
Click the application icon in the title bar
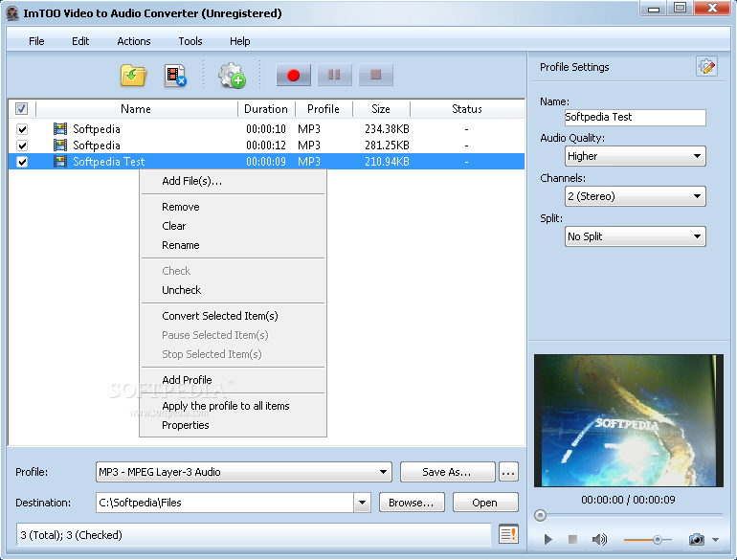12,13
